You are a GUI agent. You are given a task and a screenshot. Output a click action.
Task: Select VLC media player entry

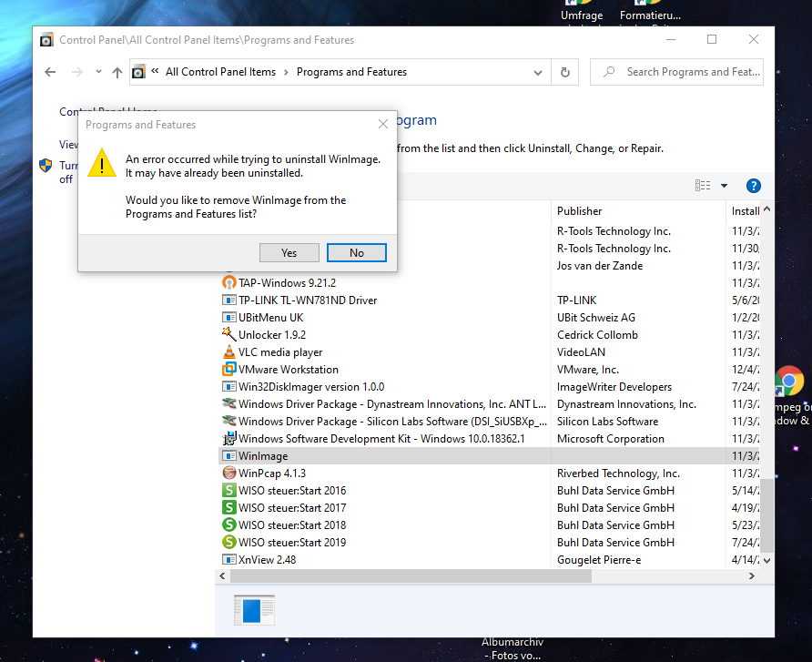(280, 352)
